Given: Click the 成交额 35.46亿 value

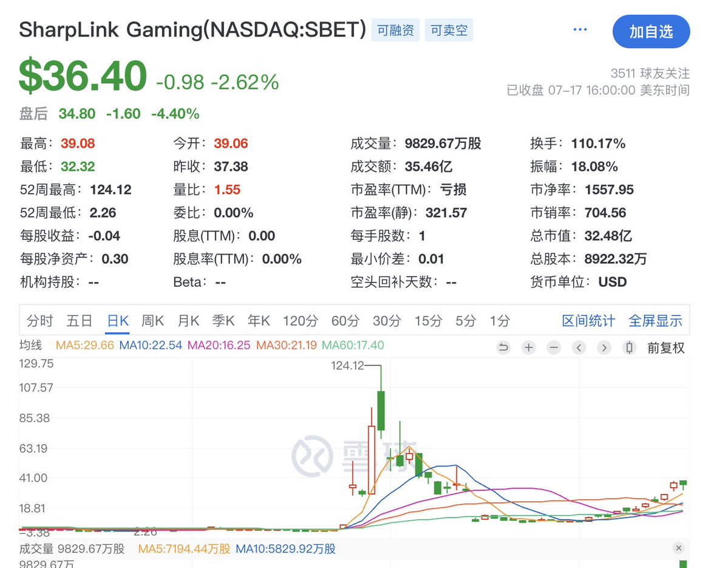Looking at the screenshot, I should [429, 166].
